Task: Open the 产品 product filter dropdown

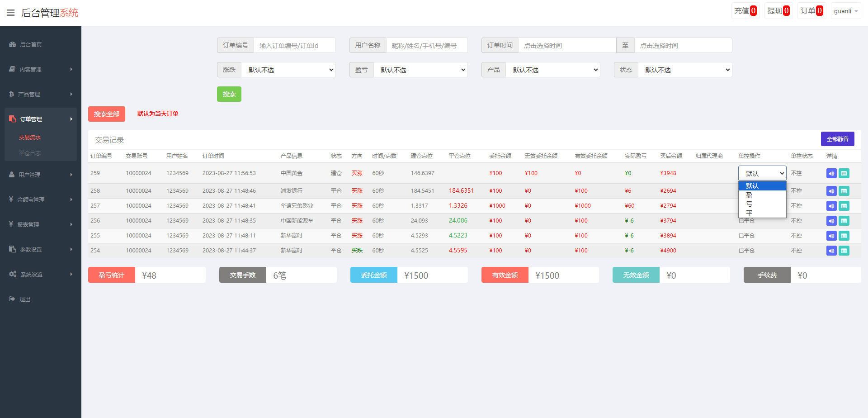Action: [x=552, y=69]
